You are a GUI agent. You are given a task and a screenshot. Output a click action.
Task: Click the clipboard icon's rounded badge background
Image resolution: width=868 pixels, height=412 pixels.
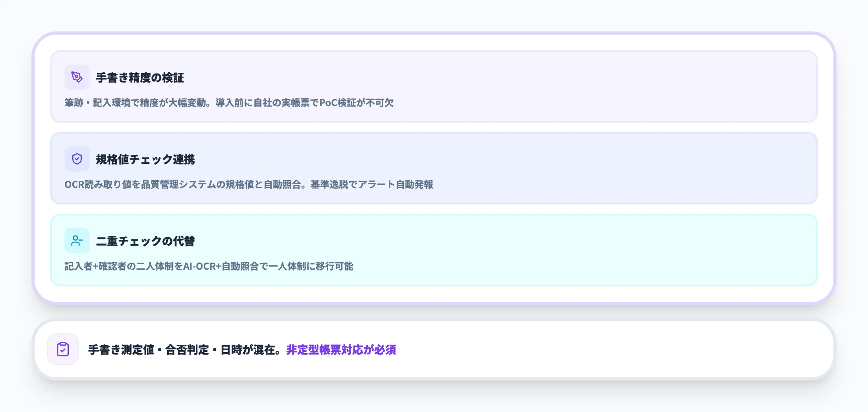pyautogui.click(x=63, y=349)
